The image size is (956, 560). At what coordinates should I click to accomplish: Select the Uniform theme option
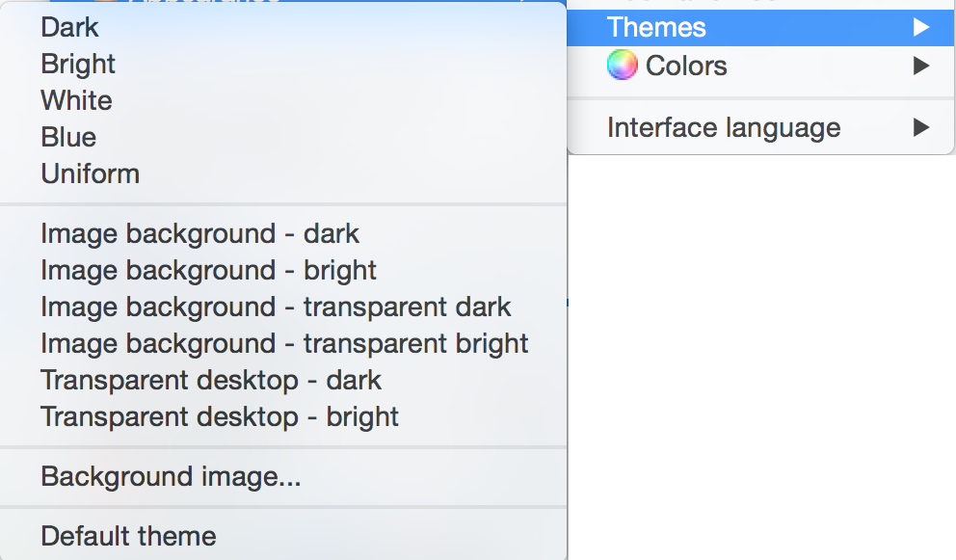[91, 173]
